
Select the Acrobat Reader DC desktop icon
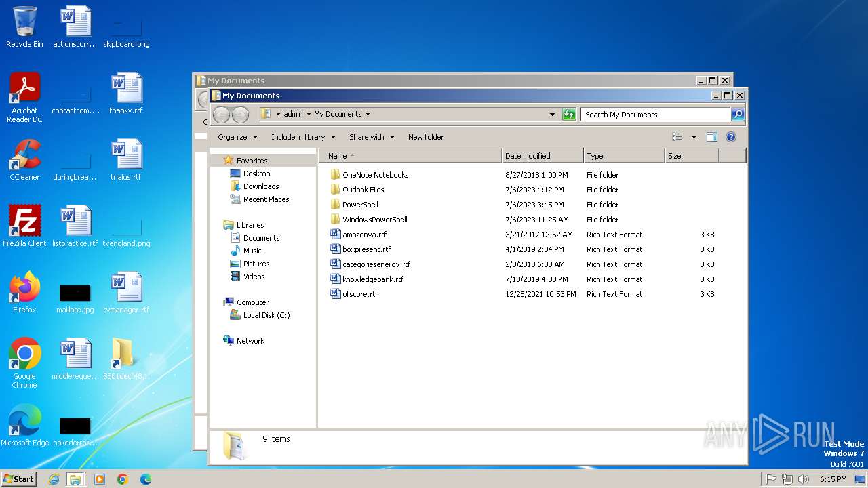coord(24,98)
